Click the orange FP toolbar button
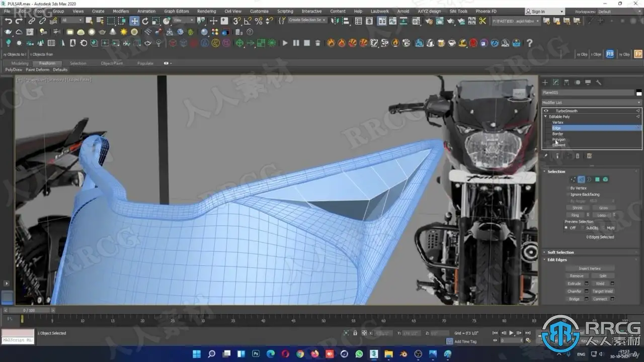 click(x=638, y=54)
